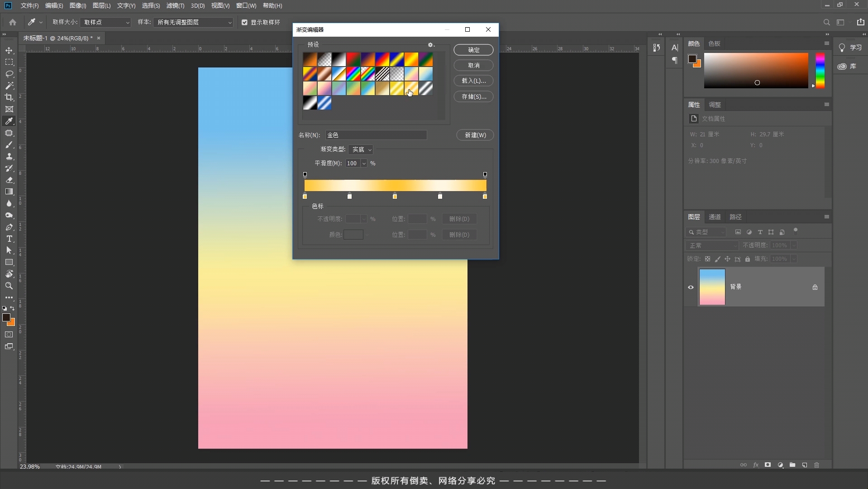Screen dimensions: 868x489
Task: Toggle the 背景 layer lock icon
Action: tap(815, 287)
